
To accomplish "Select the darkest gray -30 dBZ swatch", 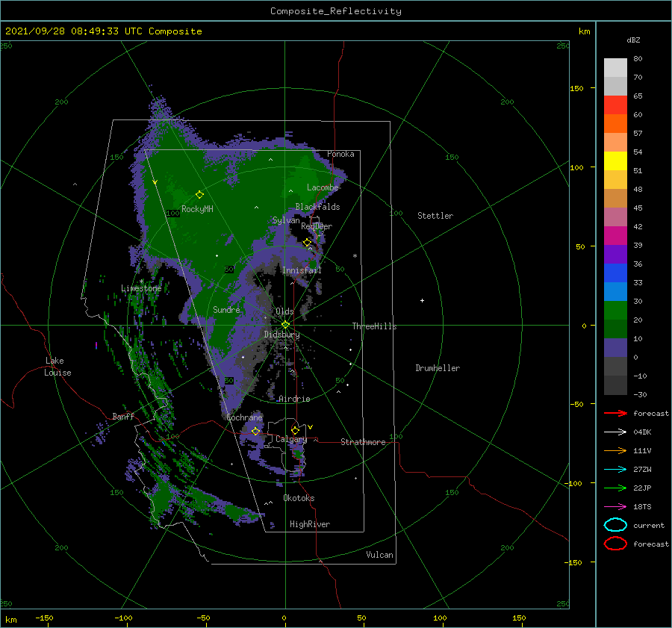I will [615, 385].
